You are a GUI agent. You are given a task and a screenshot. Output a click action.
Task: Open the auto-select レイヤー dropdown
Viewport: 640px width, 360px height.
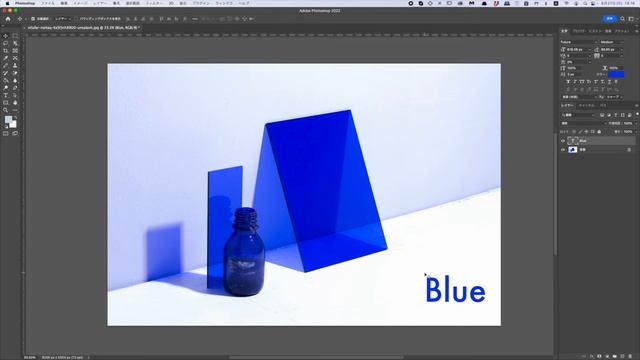[x=62, y=19]
